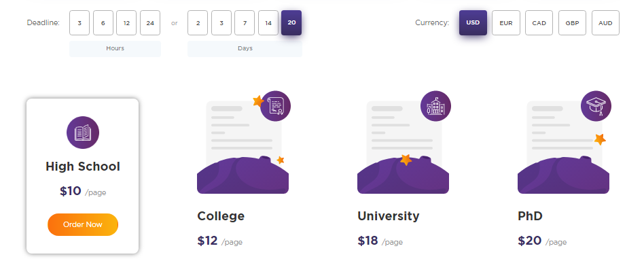Viewport: 644px width, 259px height.
Task: Choose the 7 days deadline
Action: pos(245,23)
